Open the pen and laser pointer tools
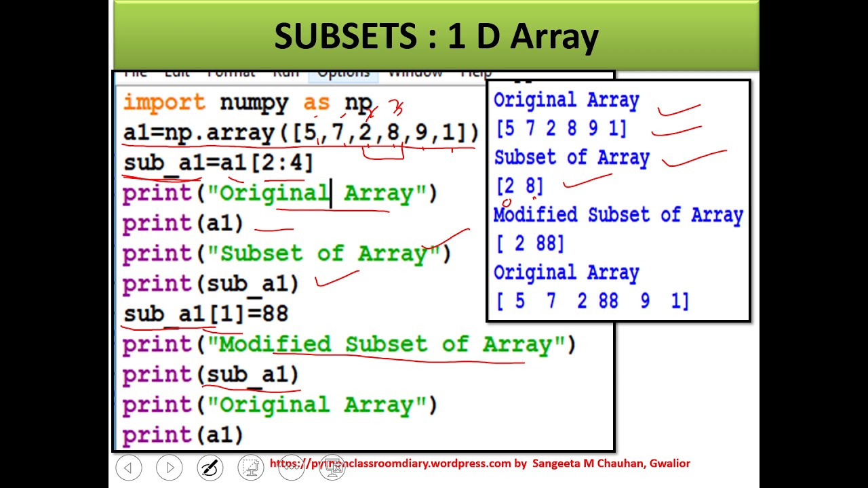The height and width of the screenshot is (488, 868). (x=210, y=468)
